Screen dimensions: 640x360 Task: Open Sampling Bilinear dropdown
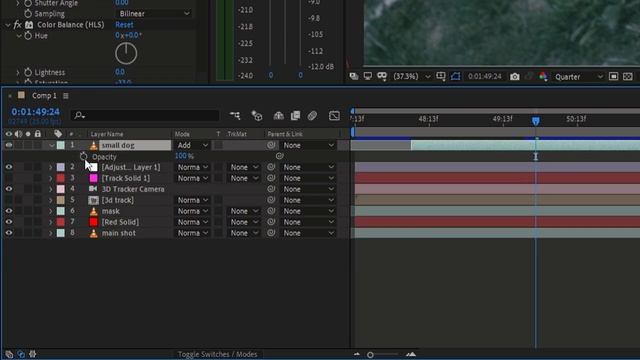(154, 13)
